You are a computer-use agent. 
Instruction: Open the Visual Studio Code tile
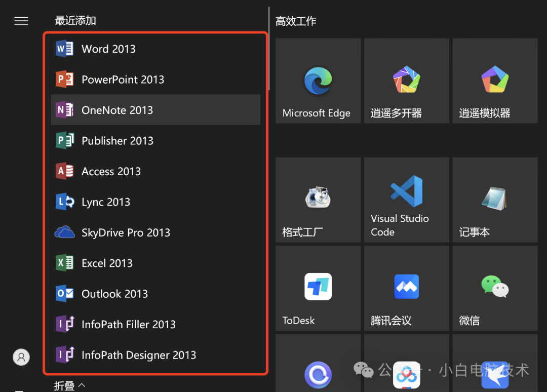[x=406, y=200]
